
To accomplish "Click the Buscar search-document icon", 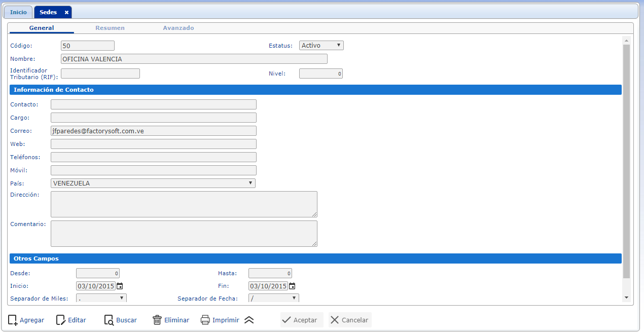I will click(x=109, y=320).
